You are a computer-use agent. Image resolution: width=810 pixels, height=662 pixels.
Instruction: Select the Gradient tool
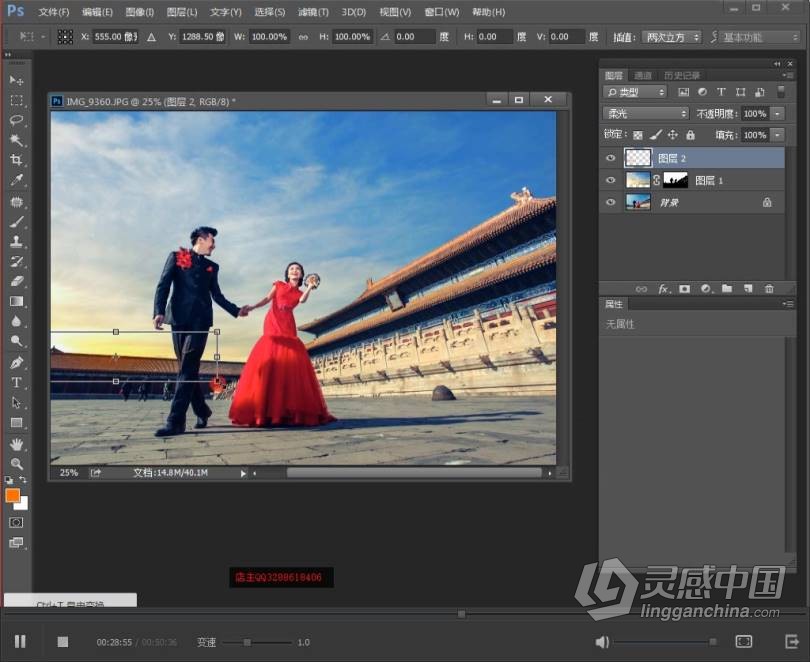point(17,302)
